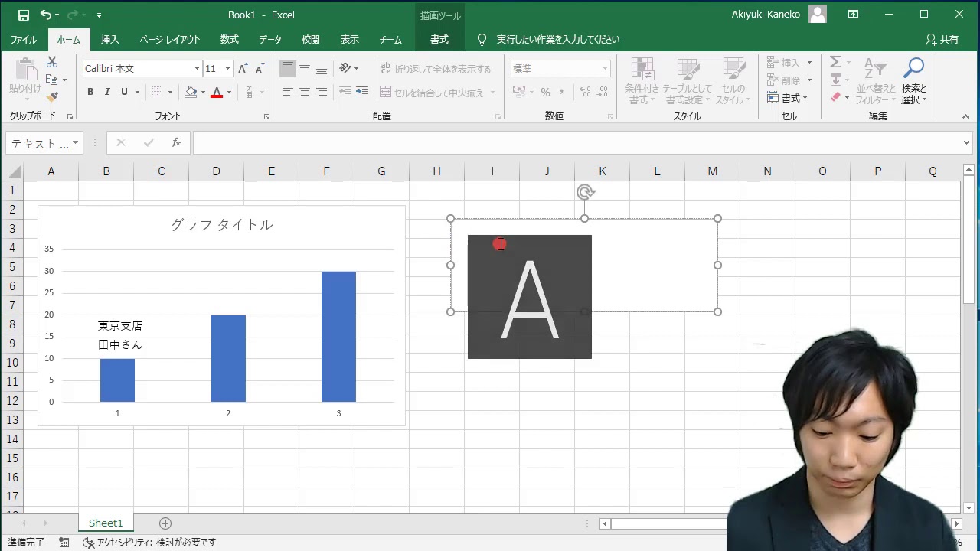
Task: Open the Format (書式) cells dropdown
Action: pos(788,98)
